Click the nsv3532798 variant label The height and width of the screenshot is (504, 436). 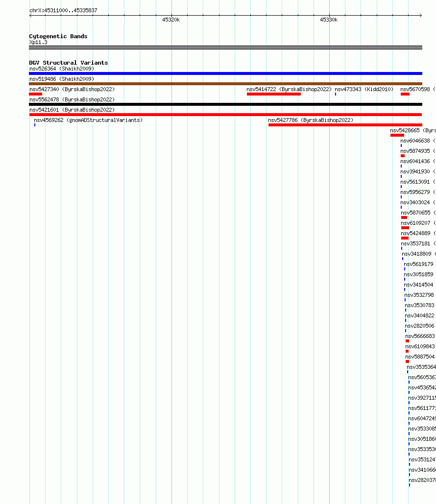coord(419,295)
